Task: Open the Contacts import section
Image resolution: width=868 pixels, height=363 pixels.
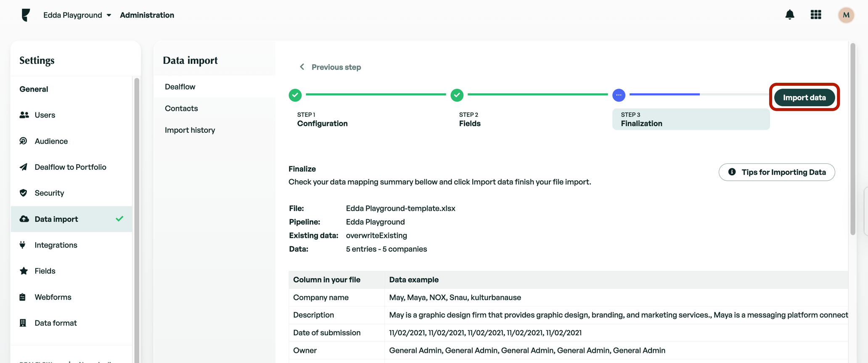Action: 214,108
